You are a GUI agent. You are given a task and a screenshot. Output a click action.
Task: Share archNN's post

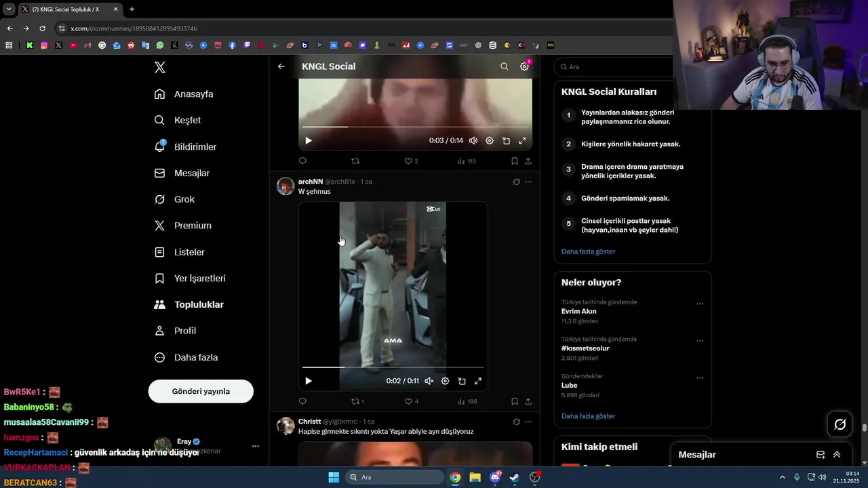click(528, 401)
